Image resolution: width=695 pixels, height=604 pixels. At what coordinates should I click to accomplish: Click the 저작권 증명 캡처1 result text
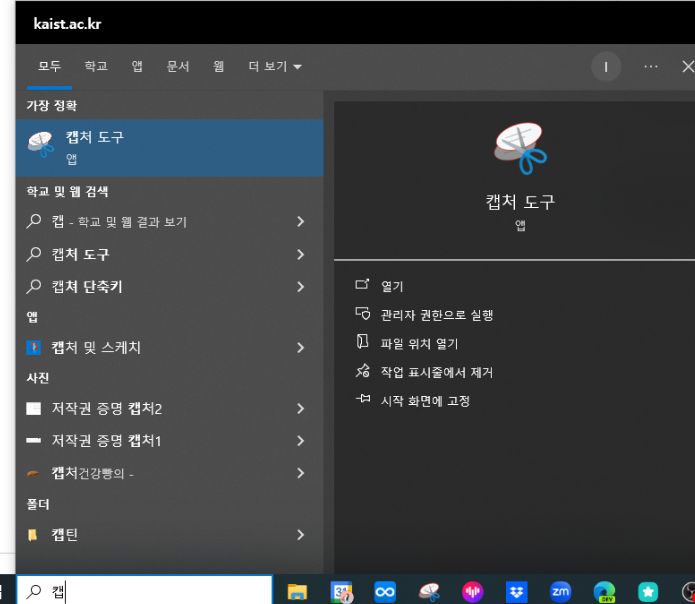tap(106, 440)
